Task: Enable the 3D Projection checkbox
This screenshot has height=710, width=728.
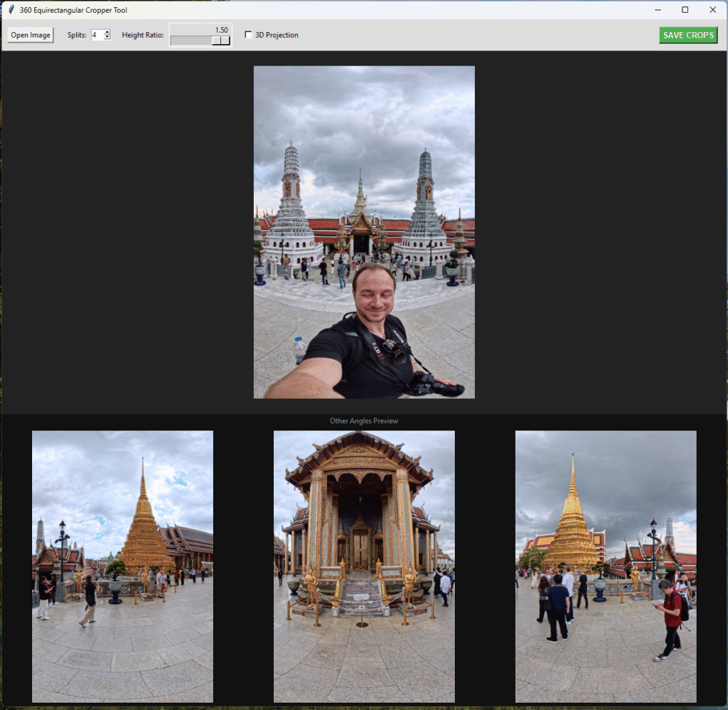Action: (x=248, y=35)
